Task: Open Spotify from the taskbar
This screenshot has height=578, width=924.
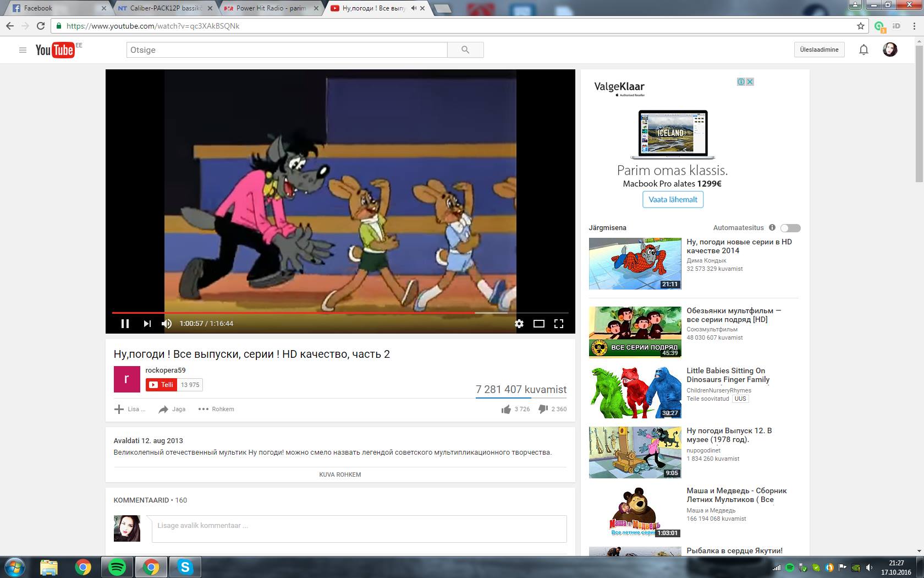Action: 117,567
